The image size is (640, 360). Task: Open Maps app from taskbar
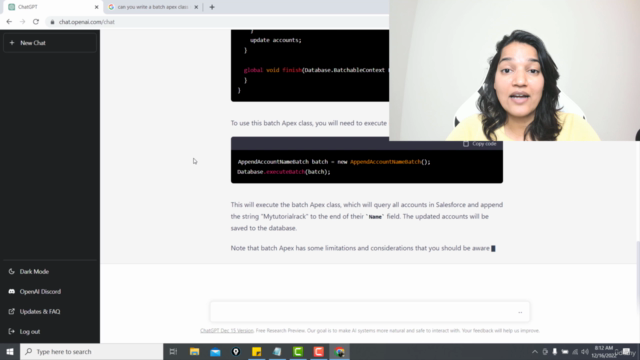coord(236,351)
